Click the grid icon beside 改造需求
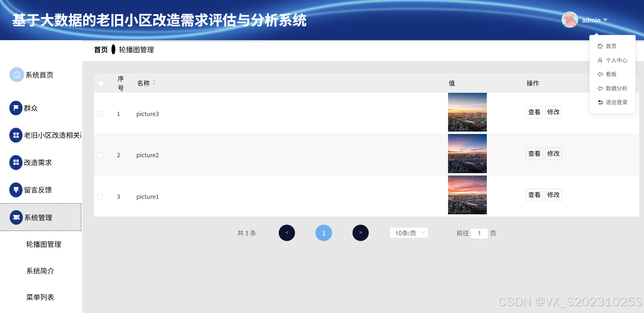 16,162
